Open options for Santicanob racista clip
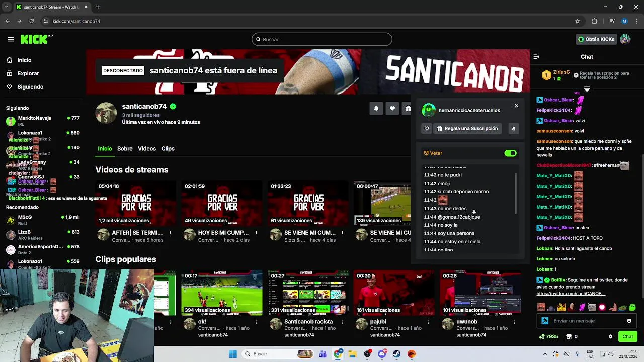Viewport: 644px width, 362px height. (x=342, y=322)
